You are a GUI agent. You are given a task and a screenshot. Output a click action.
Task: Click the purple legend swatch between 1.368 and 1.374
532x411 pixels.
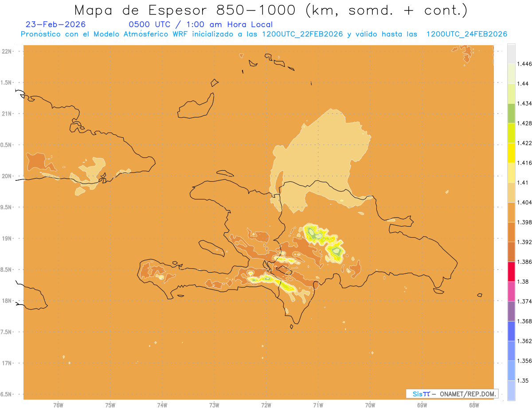point(511,311)
